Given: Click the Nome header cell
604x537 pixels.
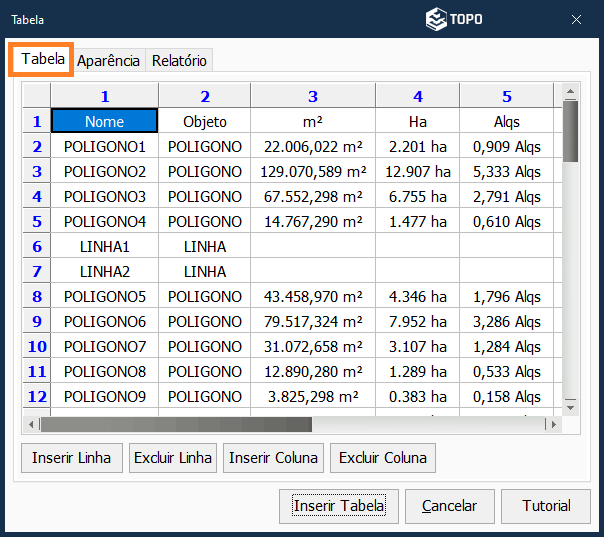Looking at the screenshot, I should (x=105, y=121).
